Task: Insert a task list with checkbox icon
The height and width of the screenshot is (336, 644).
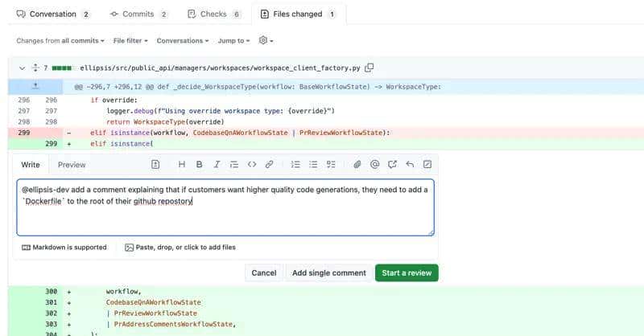Action: tap(331, 165)
